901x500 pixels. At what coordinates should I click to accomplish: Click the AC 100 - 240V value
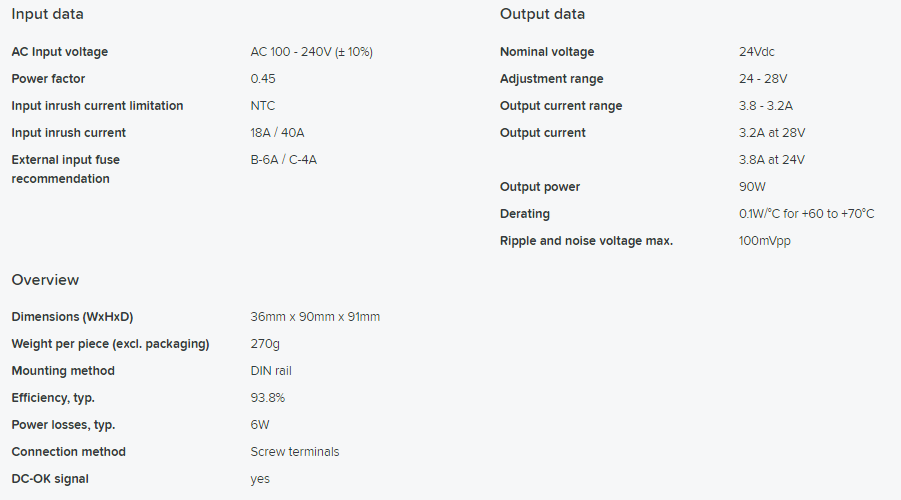click(311, 52)
